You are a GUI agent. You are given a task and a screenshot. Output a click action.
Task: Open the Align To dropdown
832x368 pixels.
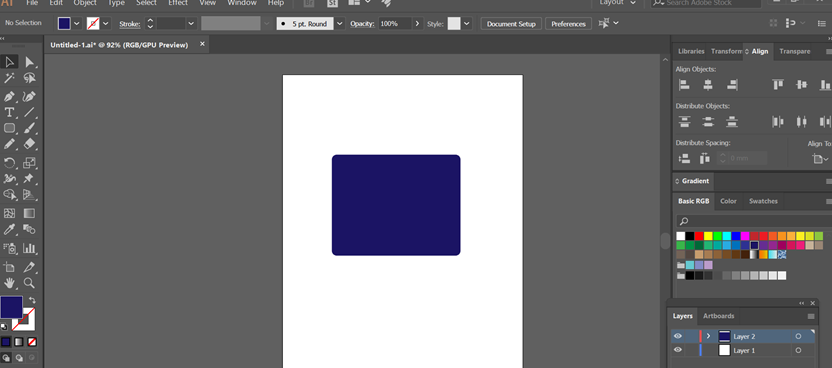point(821,159)
